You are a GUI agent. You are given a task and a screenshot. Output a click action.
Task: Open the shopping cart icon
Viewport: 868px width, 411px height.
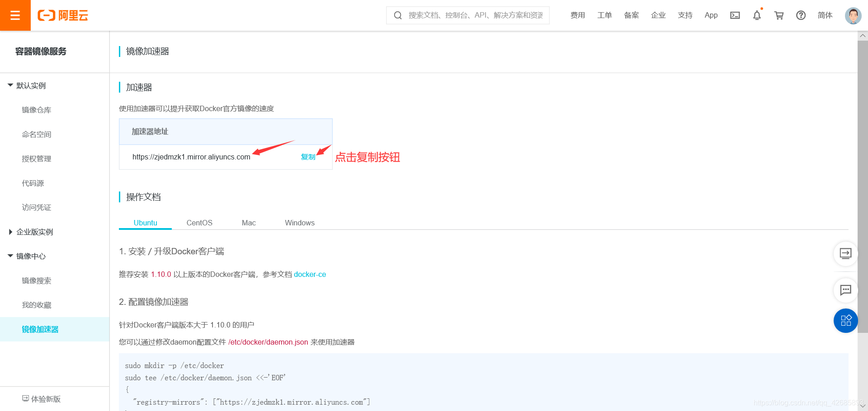point(779,15)
